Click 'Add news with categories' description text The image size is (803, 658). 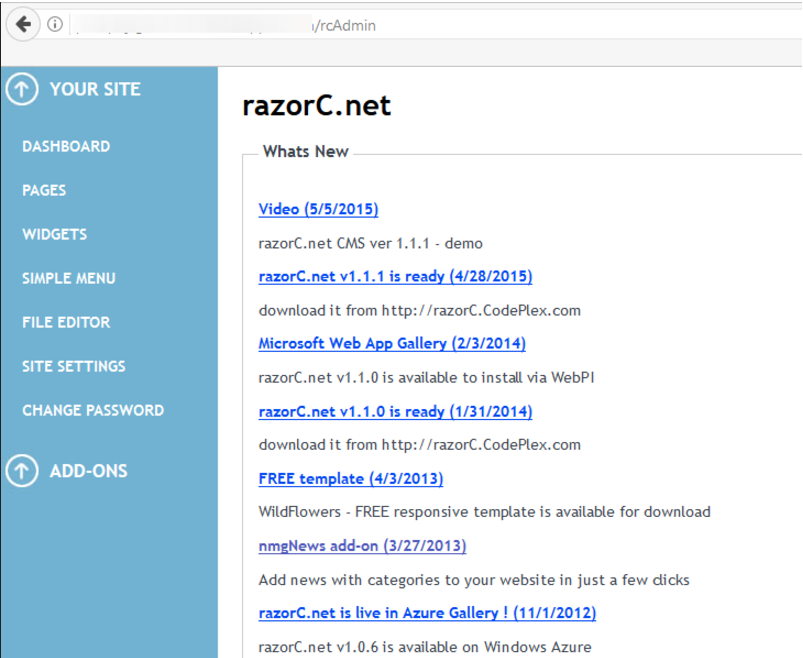pos(474,580)
